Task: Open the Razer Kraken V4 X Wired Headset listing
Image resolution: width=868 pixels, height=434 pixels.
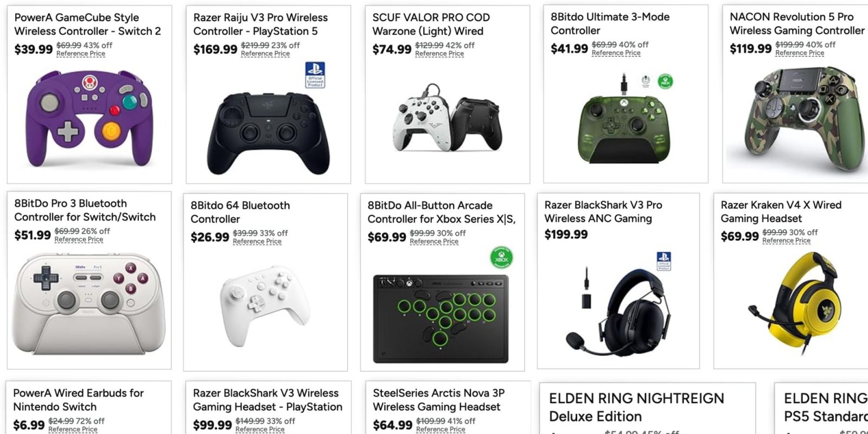Action: 780,212
